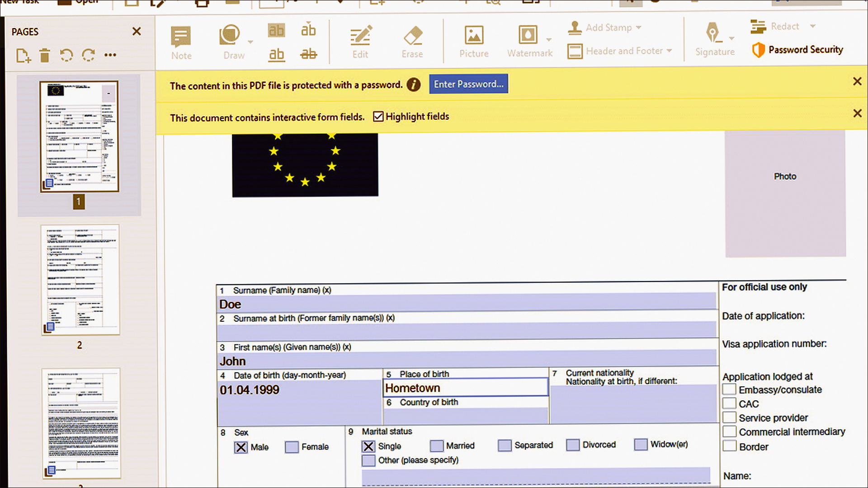Close the password protection banner
Screen dimensions: 868x488
[x=857, y=81]
